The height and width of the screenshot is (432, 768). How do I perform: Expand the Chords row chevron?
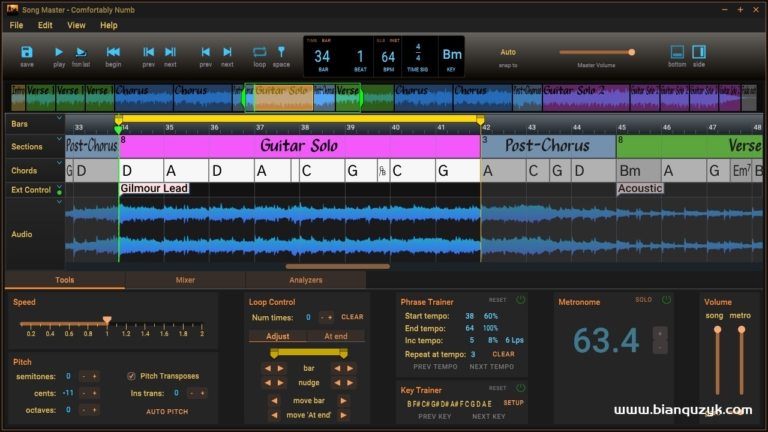(x=59, y=163)
